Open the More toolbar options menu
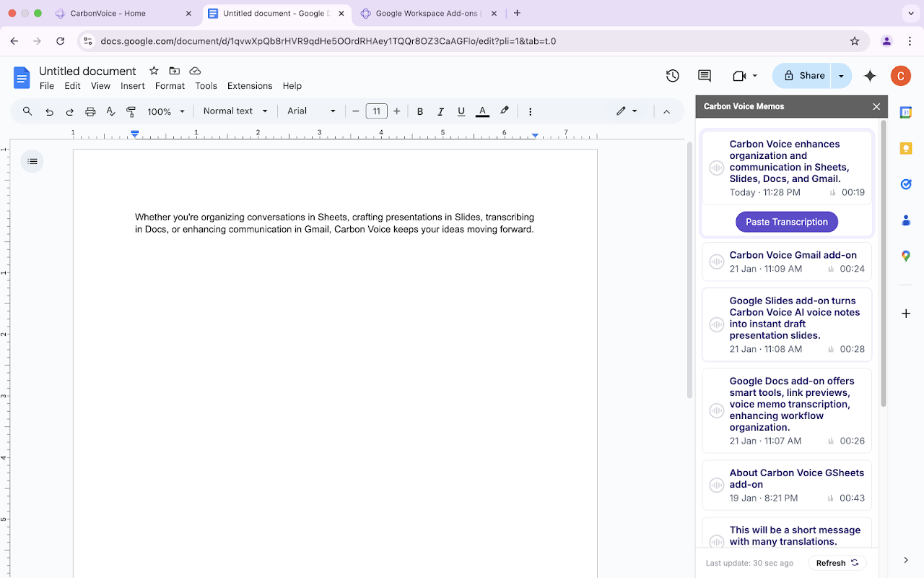Viewport: 924px width, 578px height. point(531,111)
